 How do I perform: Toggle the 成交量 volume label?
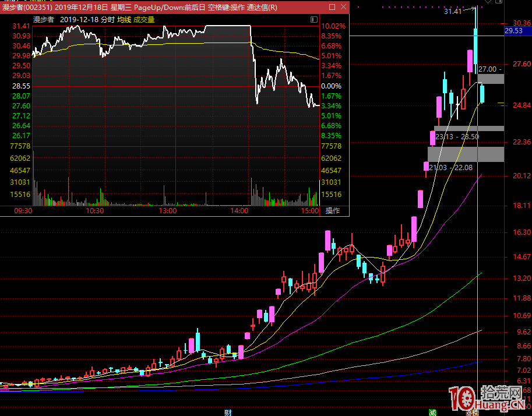pos(143,19)
